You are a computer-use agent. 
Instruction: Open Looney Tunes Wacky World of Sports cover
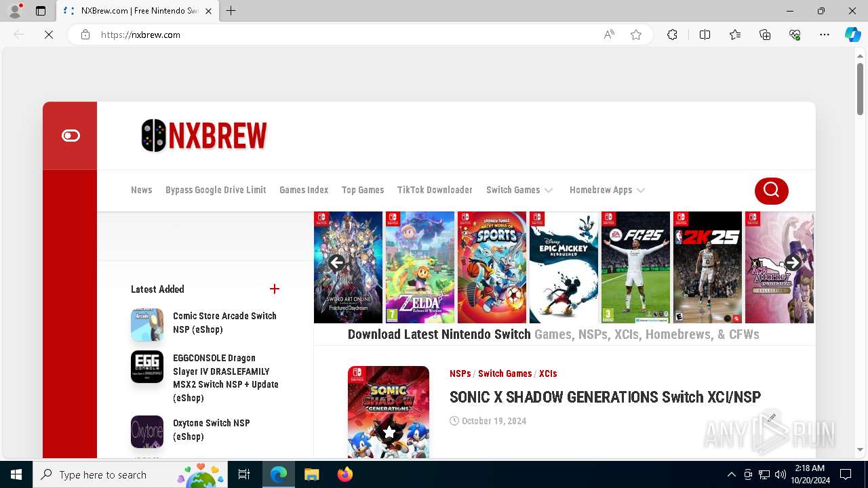492,267
